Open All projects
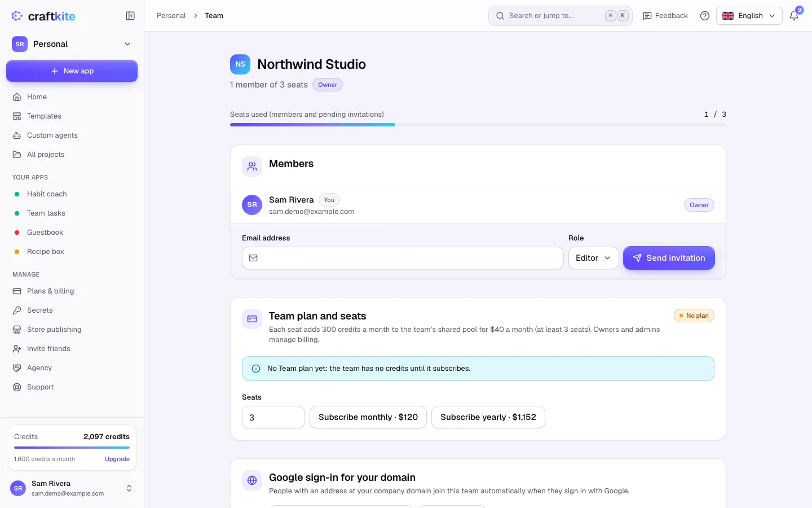 coord(72,155)
